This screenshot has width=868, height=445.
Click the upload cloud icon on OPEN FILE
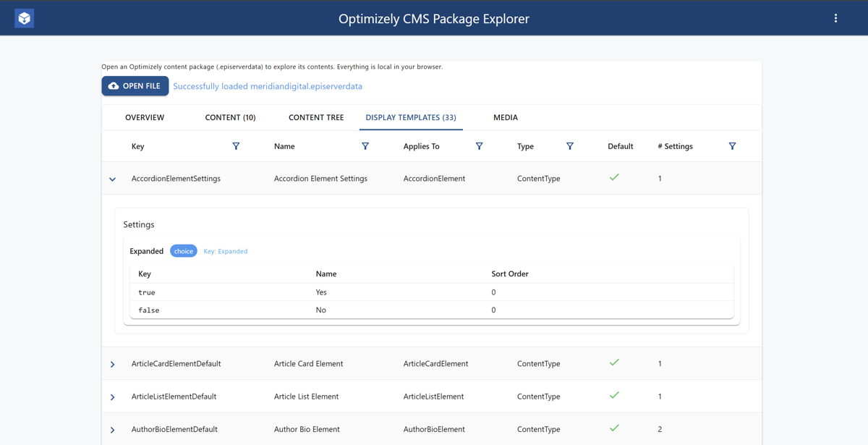[112, 85]
